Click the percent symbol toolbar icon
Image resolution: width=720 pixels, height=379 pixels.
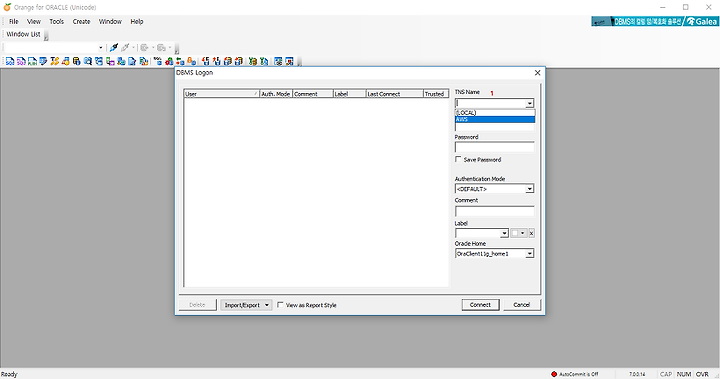158,61
